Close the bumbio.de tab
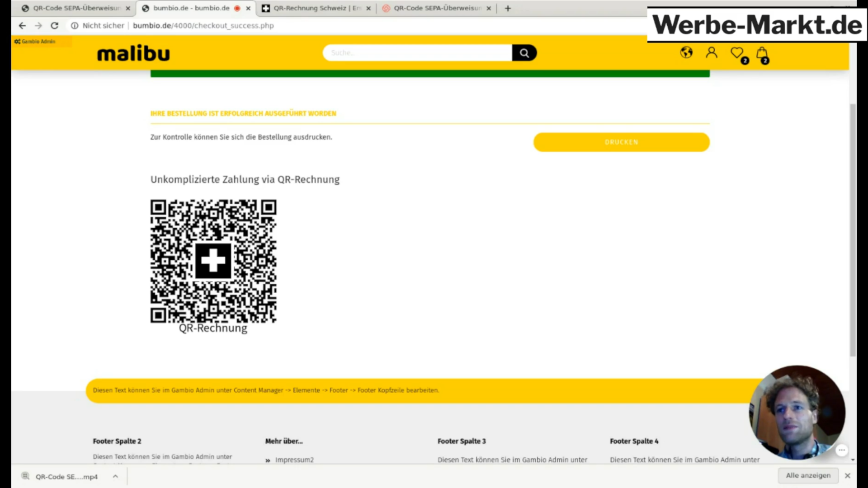Image resolution: width=868 pixels, height=488 pixels. [248, 8]
